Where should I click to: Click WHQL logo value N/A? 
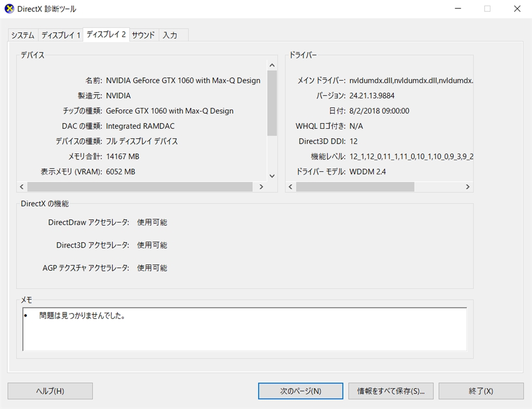tap(356, 127)
